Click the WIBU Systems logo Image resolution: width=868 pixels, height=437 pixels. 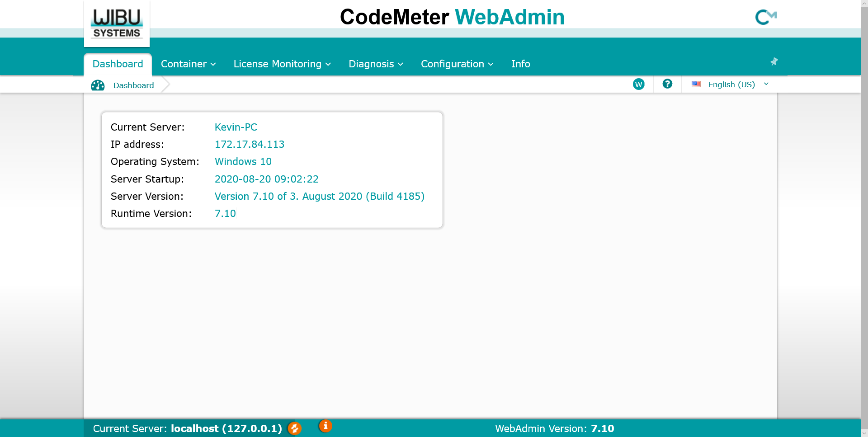[x=117, y=23]
